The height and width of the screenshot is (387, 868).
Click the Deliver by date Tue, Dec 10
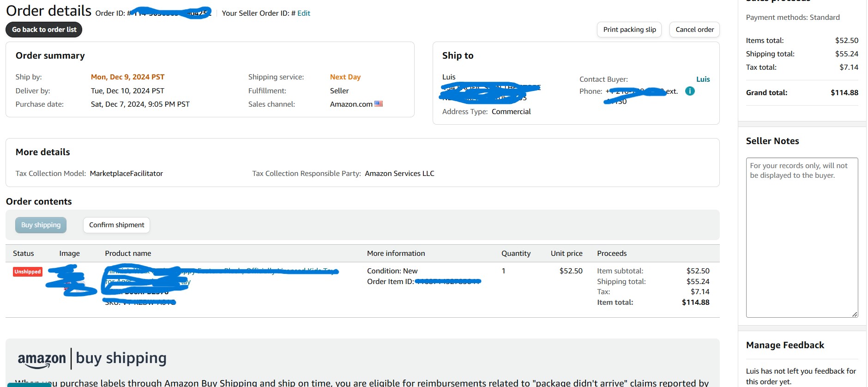(127, 91)
